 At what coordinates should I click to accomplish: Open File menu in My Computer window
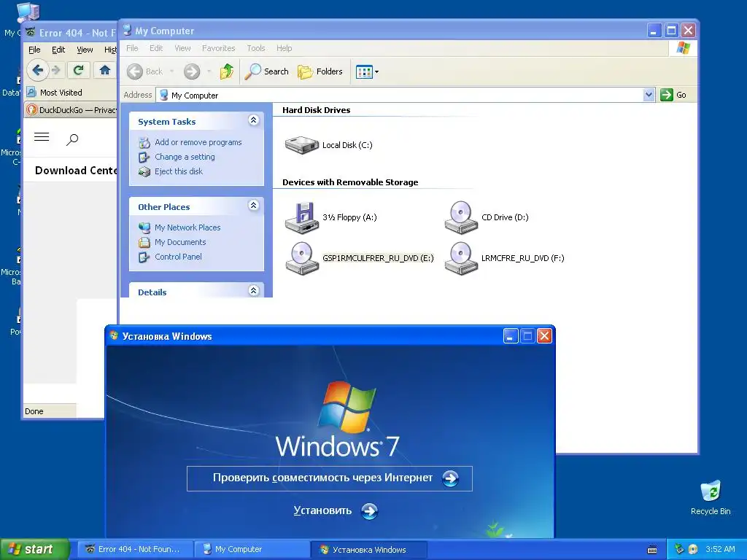(x=132, y=48)
